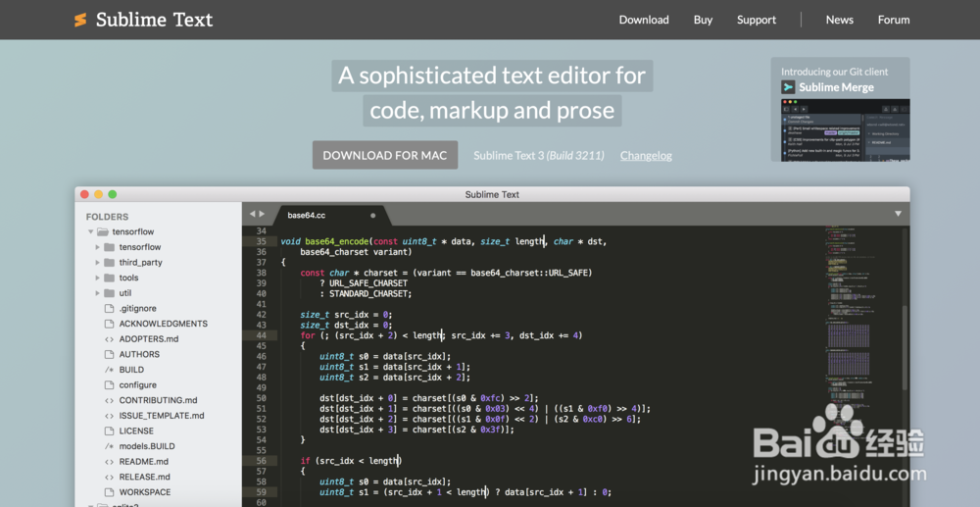Screen dimensions: 980x507
Task: Collapse the top-level tensorflow folder
Action: (x=90, y=232)
